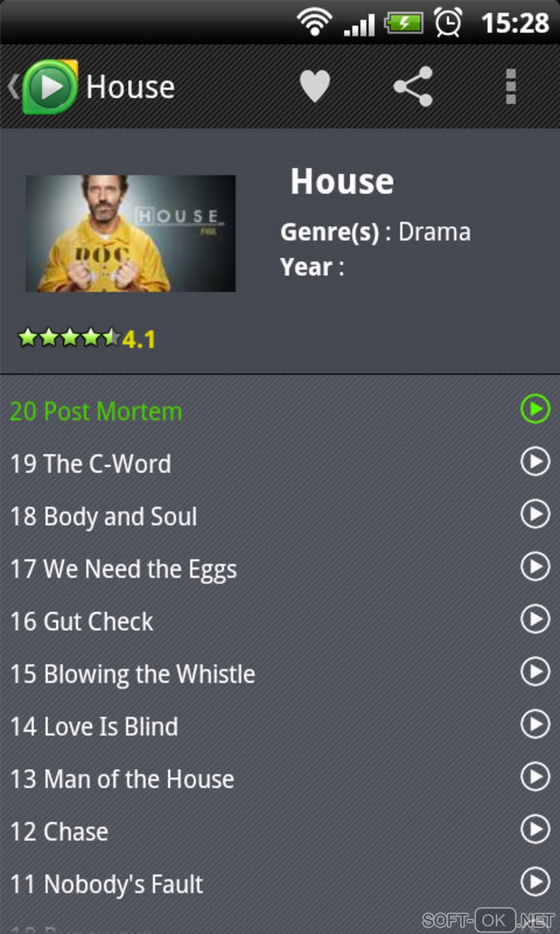Viewport: 560px width, 934px height.
Task: Click the 4.1 star rating
Action: [x=87, y=338]
